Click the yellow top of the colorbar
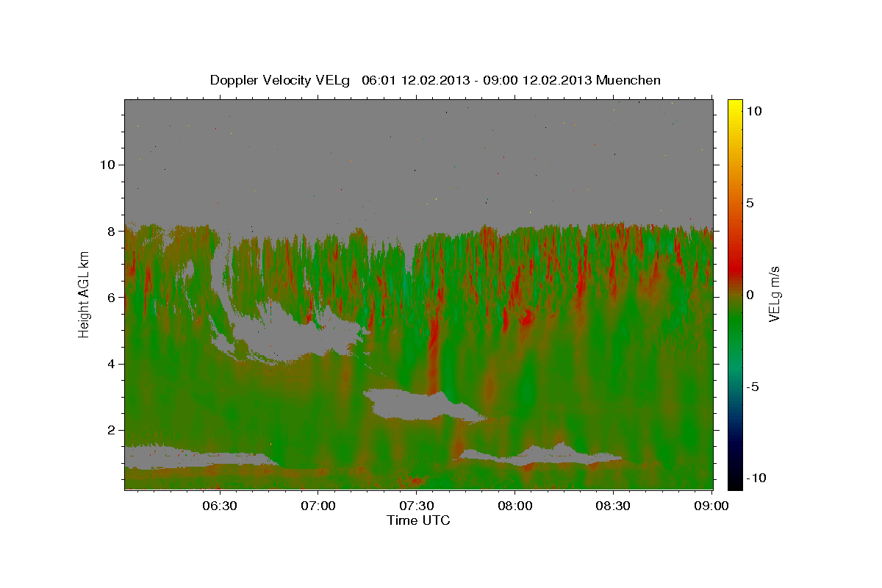Screen dimensions: 882x588 point(734,107)
